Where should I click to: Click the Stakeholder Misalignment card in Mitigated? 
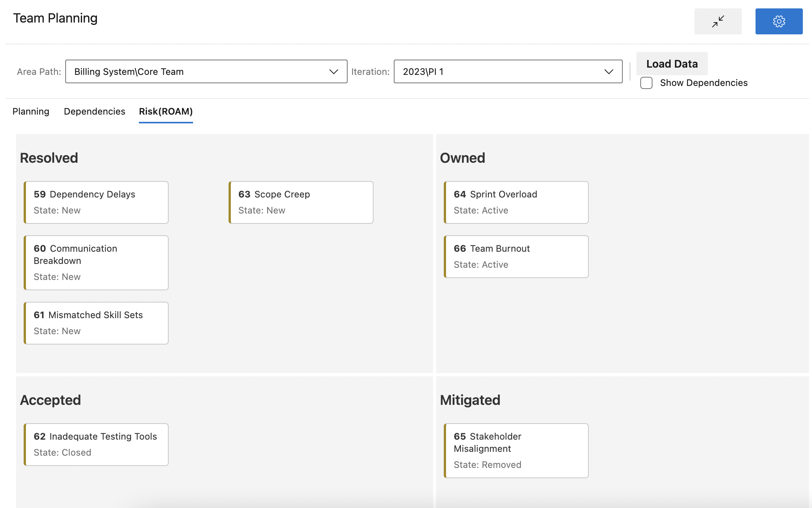coord(516,451)
